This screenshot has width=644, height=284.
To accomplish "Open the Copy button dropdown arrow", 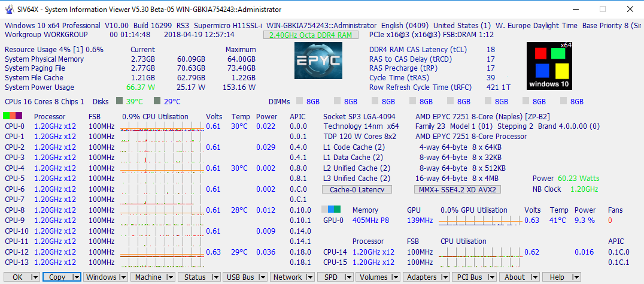I will tap(76, 277).
